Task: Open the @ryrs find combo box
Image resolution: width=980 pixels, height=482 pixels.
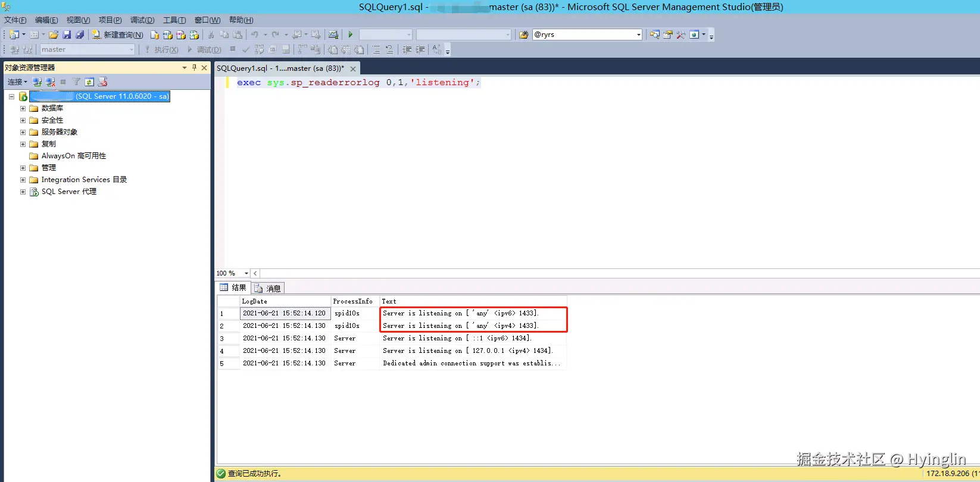Action: 587,35
